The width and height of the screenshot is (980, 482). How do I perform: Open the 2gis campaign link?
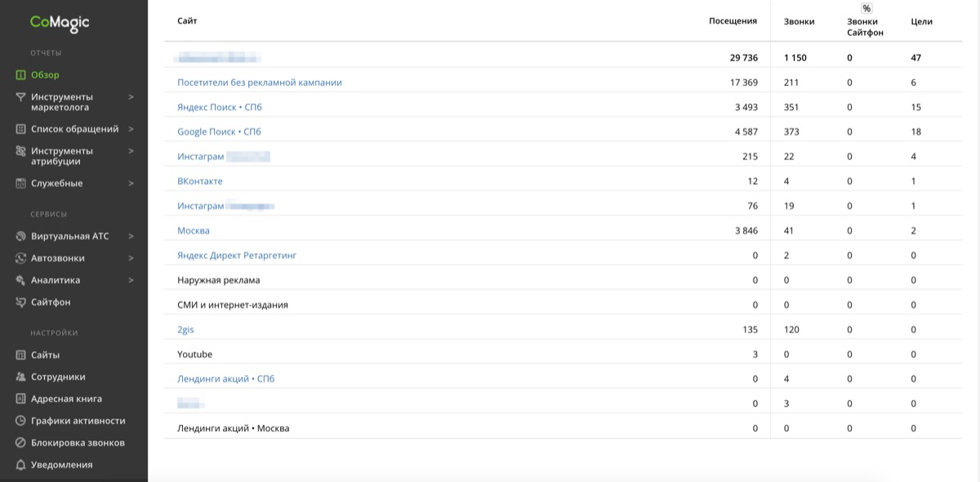(185, 330)
